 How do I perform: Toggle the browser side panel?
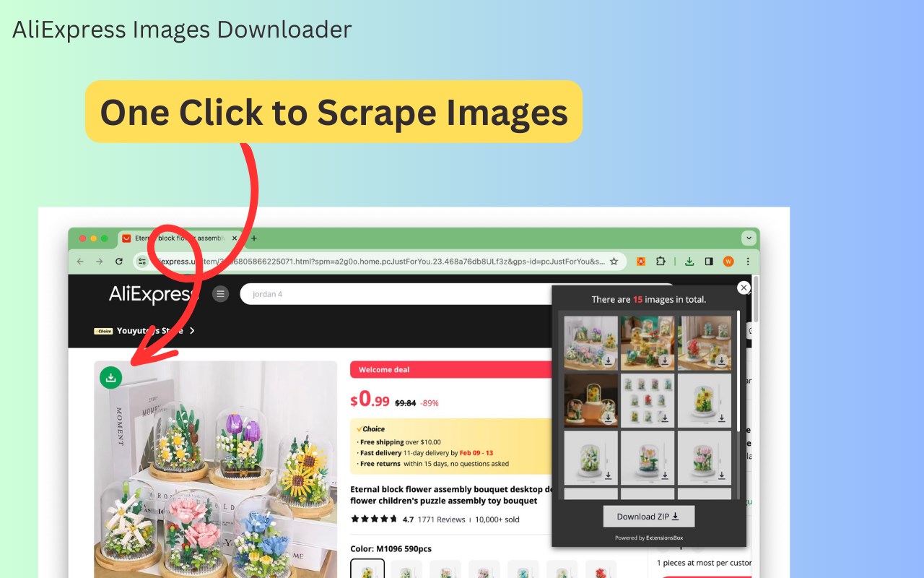[x=709, y=261]
